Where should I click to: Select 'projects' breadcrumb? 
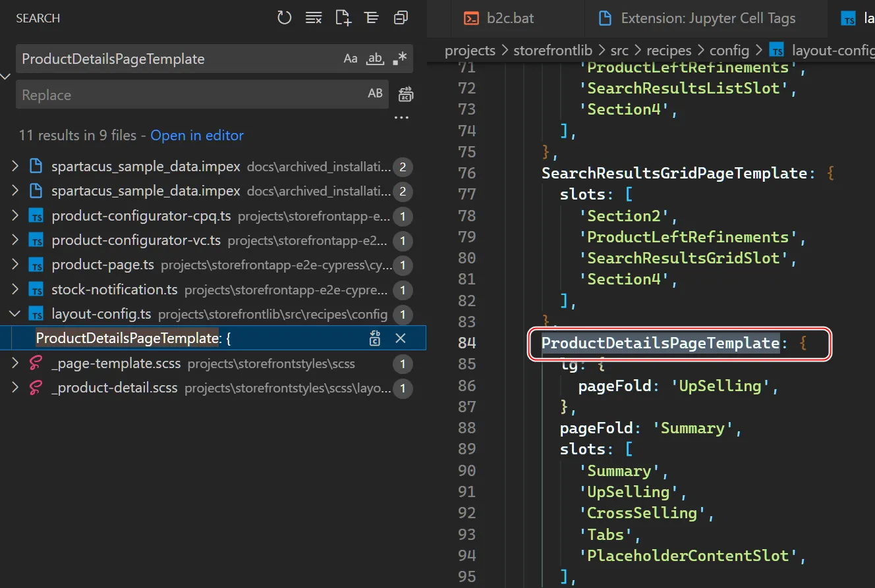(x=470, y=51)
